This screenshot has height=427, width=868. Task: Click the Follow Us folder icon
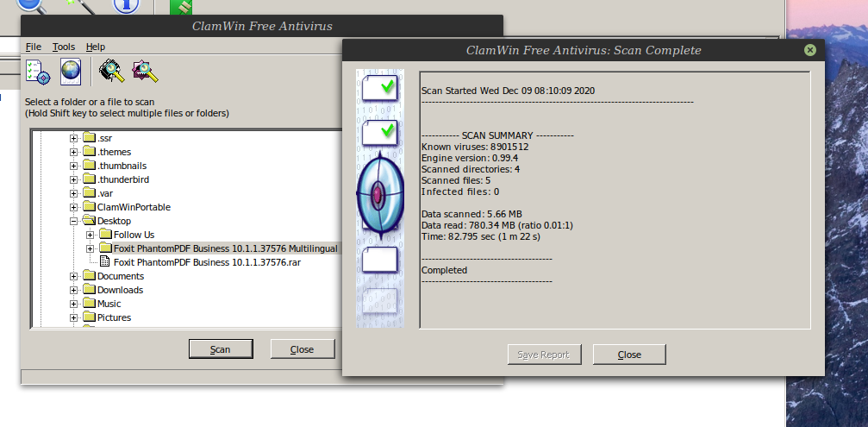tap(106, 235)
